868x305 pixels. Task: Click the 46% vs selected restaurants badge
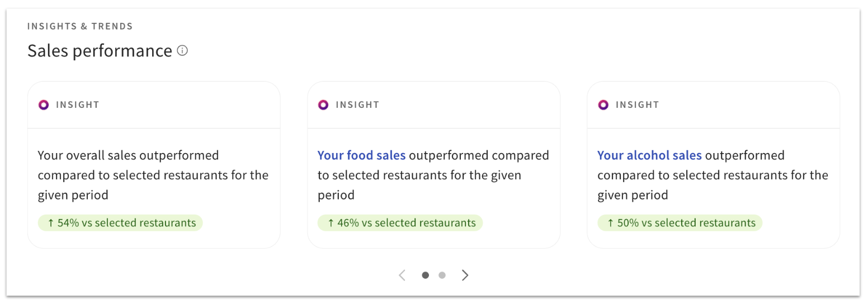point(400,223)
